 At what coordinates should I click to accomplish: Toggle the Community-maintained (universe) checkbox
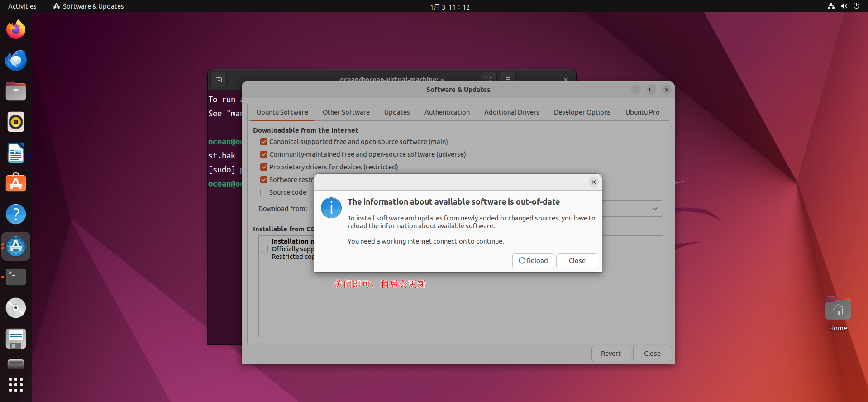264,154
